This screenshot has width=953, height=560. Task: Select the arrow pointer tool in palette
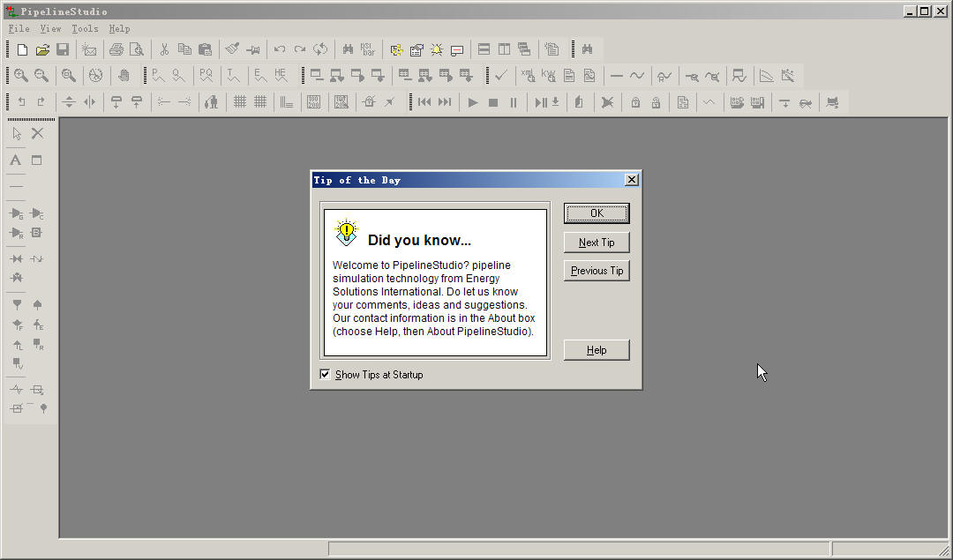tap(17, 134)
